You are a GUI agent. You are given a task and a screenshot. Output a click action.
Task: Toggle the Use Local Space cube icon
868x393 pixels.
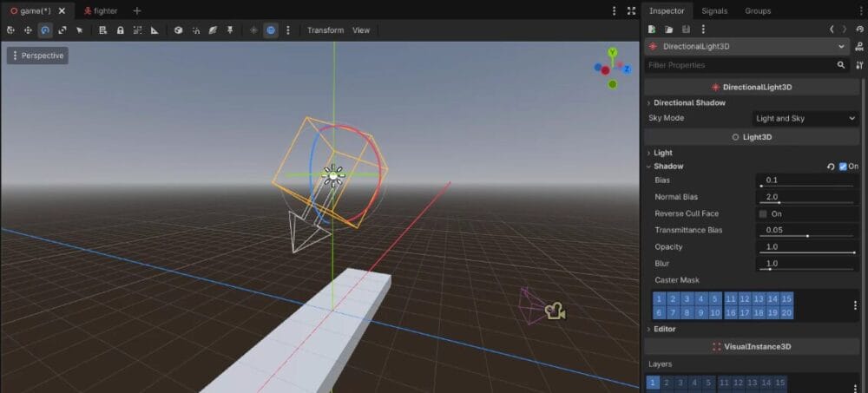178,30
